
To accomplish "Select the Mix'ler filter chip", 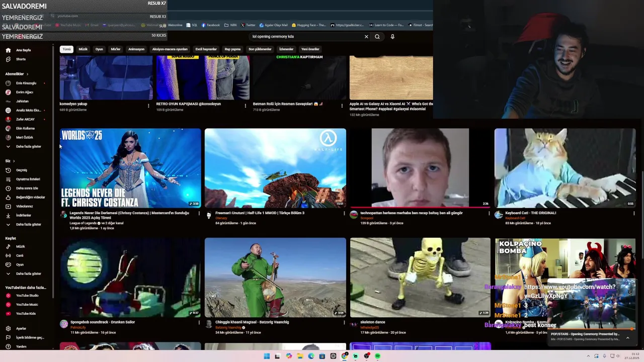I will (x=116, y=49).
